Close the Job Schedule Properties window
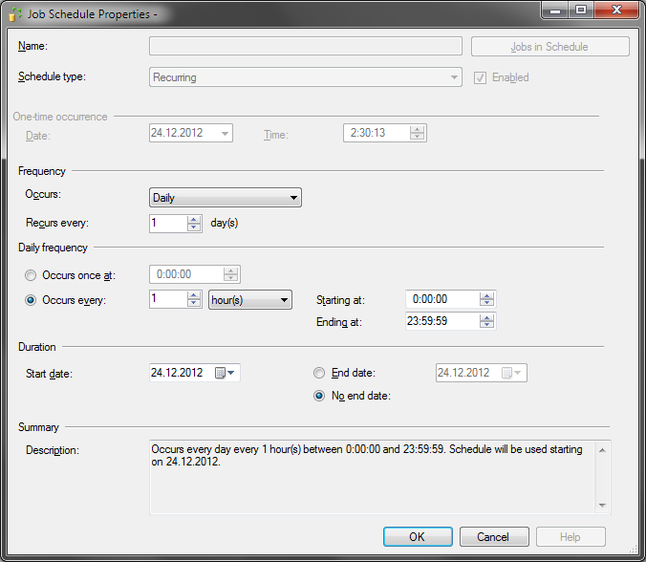 [x=615, y=12]
